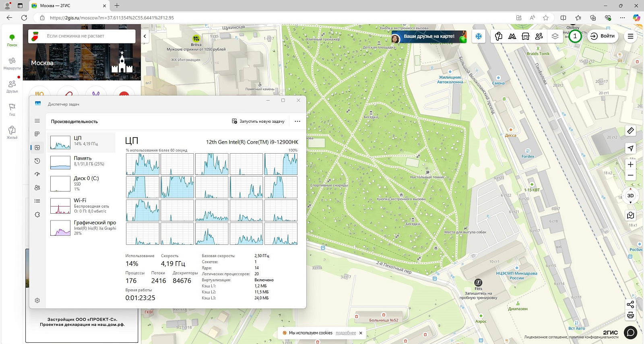Open the Performance page in Task Manager
The image size is (644, 344).
click(x=37, y=148)
